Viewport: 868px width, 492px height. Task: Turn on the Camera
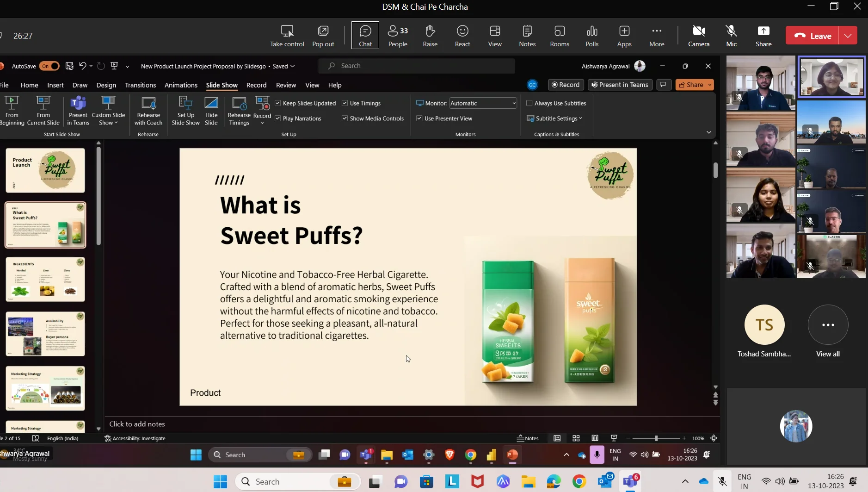coord(698,36)
